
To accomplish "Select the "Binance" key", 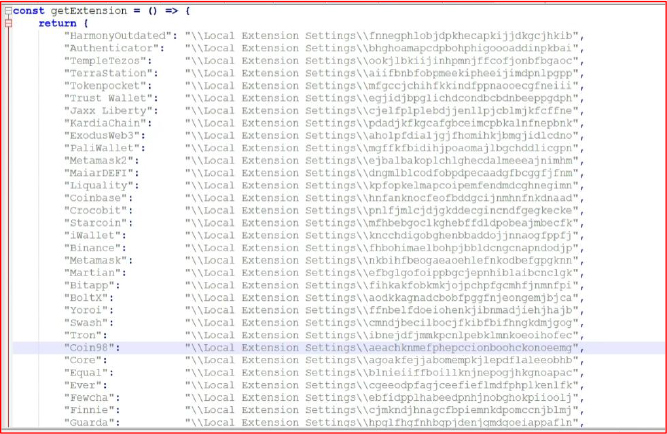I will tap(95, 248).
